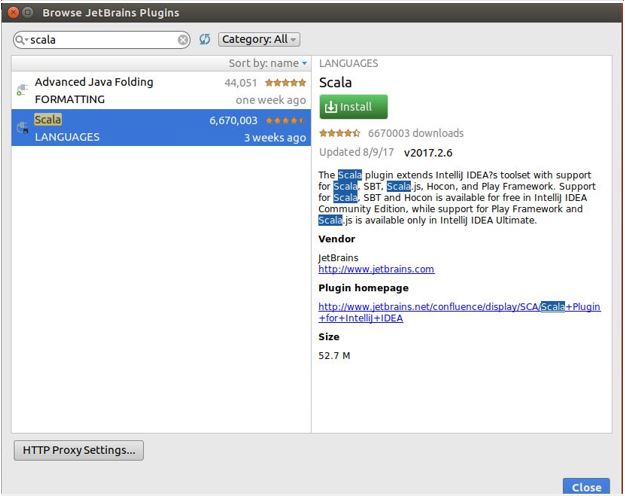Open HTTP Proxy Settings dialog
Image resolution: width=625 pixels, height=498 pixels.
(79, 450)
